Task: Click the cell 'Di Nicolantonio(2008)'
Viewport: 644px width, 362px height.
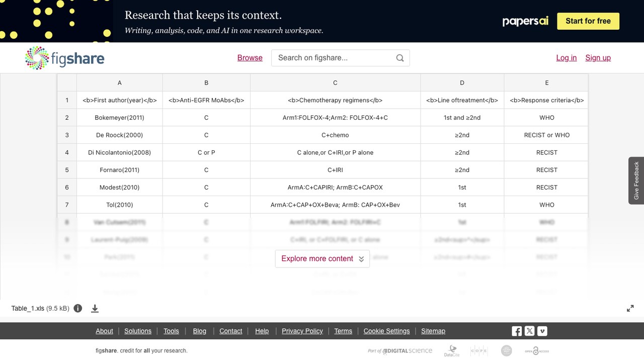Action: click(120, 152)
